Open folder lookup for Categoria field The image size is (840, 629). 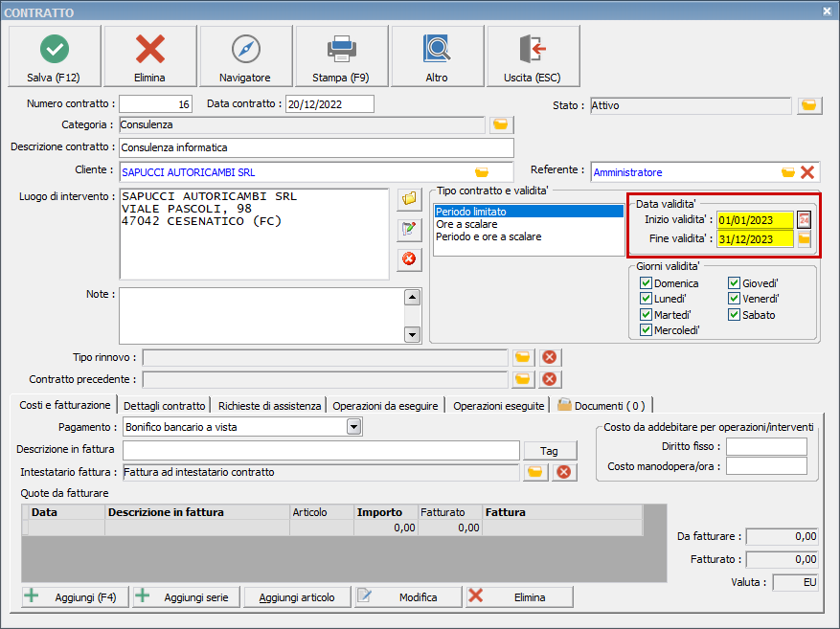tap(500, 124)
